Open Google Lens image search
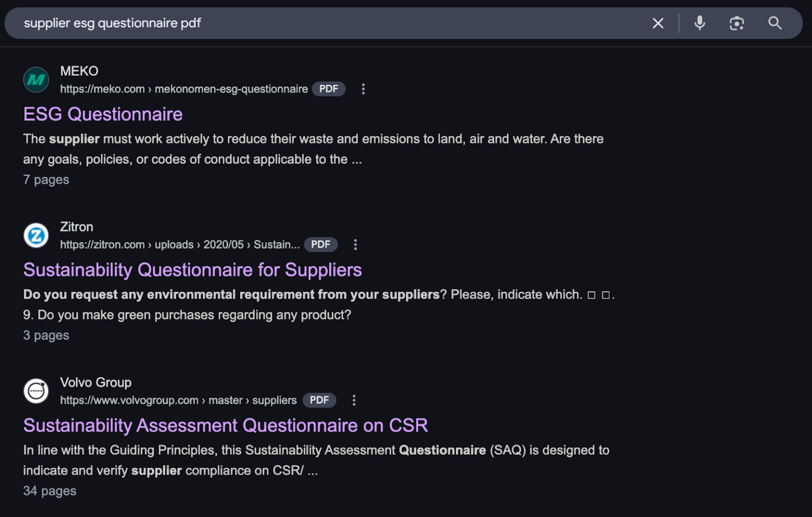The width and height of the screenshot is (812, 517). [x=737, y=23]
